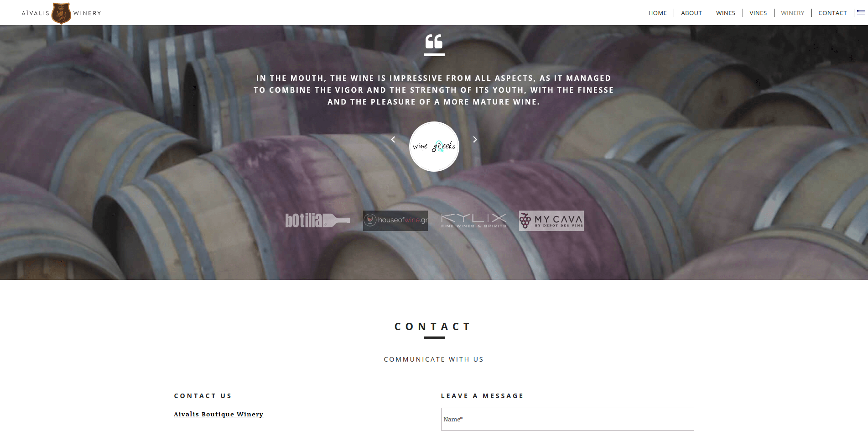The height and width of the screenshot is (431, 868).
Task: Click the large quotation mark icon
Action: (434, 42)
